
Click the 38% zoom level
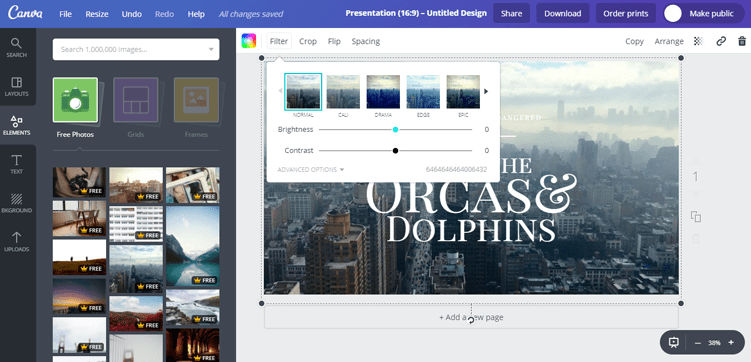pos(714,343)
